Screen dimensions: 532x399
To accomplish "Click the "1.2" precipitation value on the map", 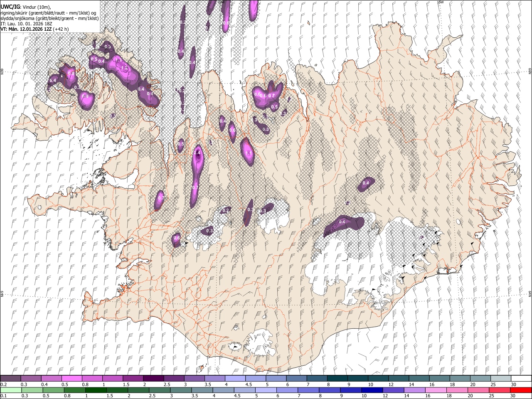I will click(x=124, y=68).
